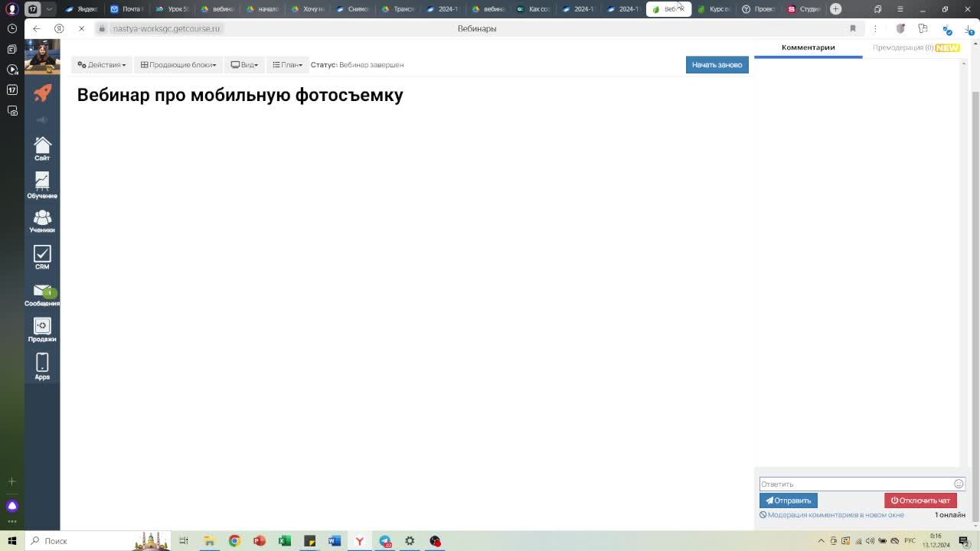
Task: Open Yandex Browser from the taskbar
Action: pyautogui.click(x=360, y=541)
